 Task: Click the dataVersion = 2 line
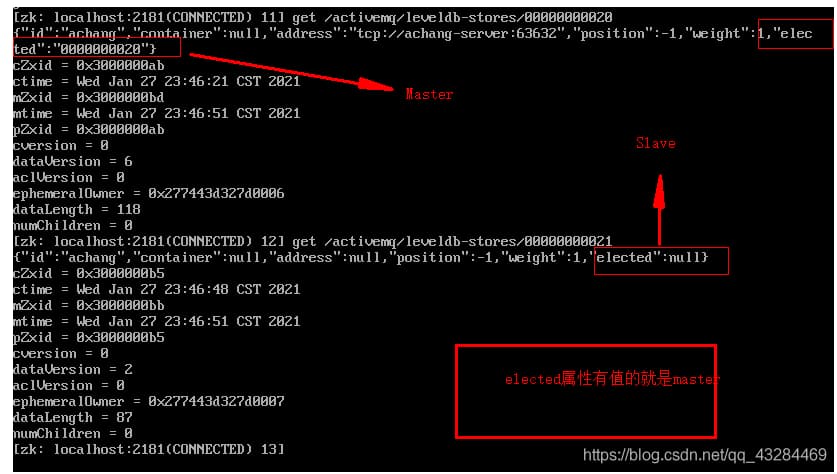click(73, 369)
